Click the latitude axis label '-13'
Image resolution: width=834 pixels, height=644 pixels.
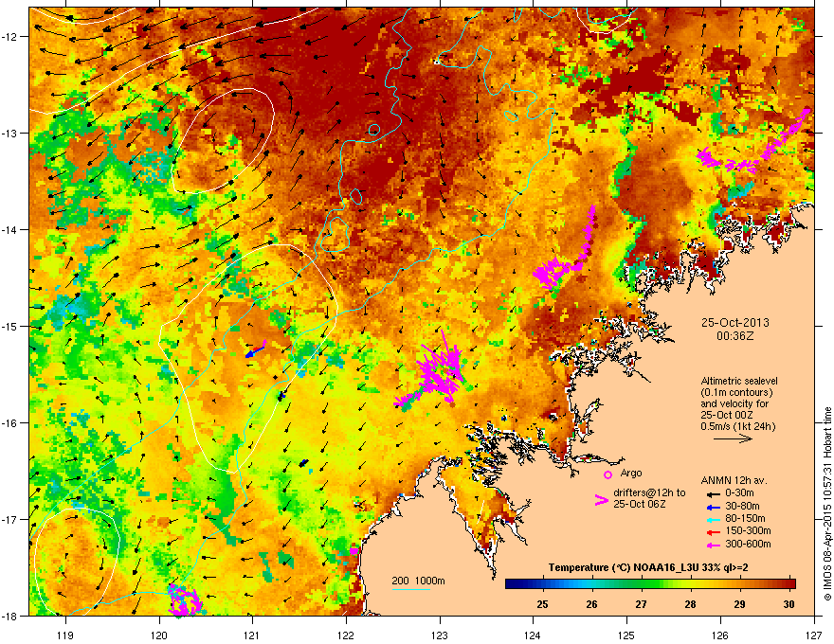10,134
